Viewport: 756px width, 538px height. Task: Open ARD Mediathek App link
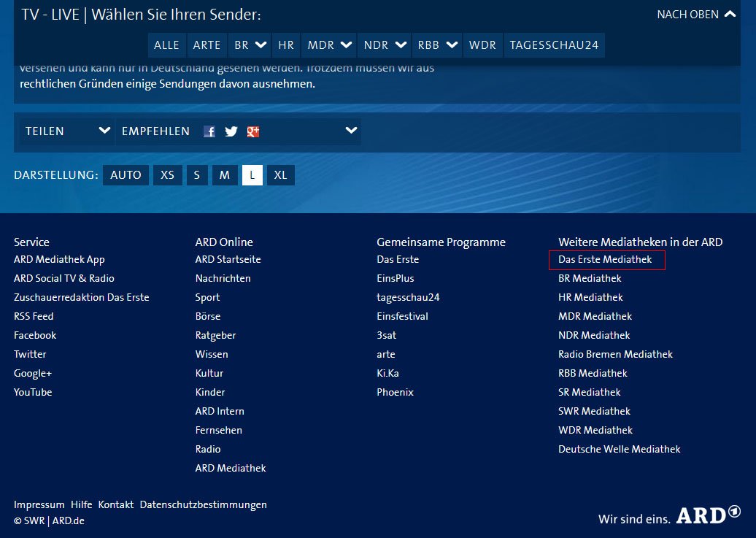59,260
